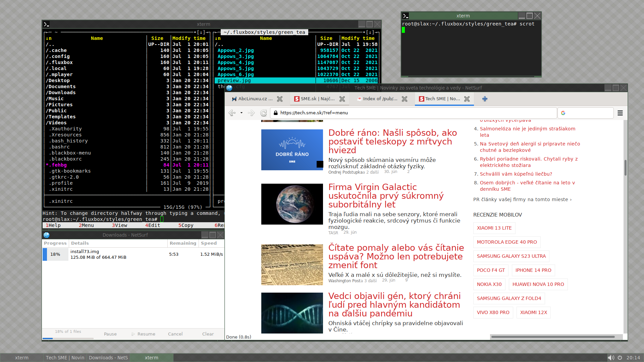Screen dimensions: 644x362
Task: Cancel the download in Downloads window
Action: click(x=175, y=334)
